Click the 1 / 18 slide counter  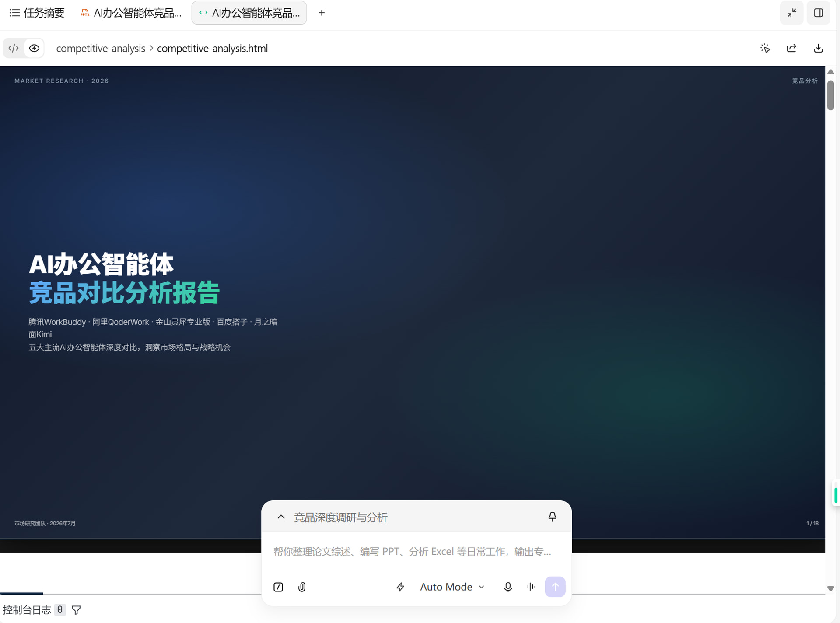[812, 523]
